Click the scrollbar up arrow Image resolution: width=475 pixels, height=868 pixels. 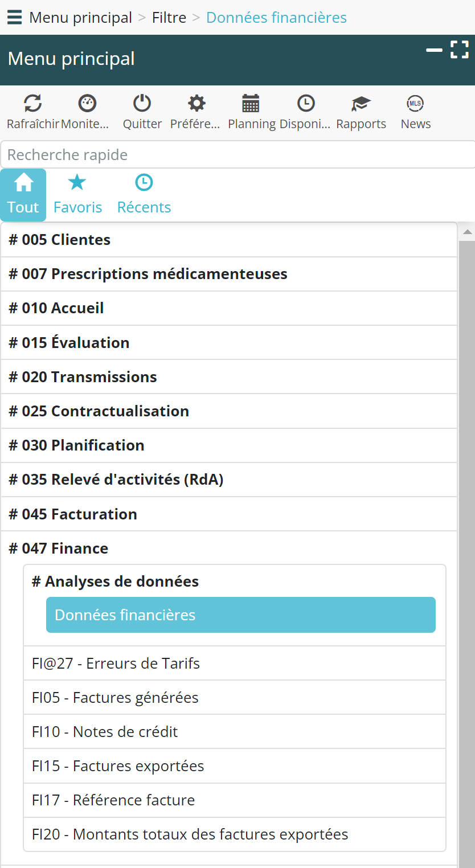[467, 232]
